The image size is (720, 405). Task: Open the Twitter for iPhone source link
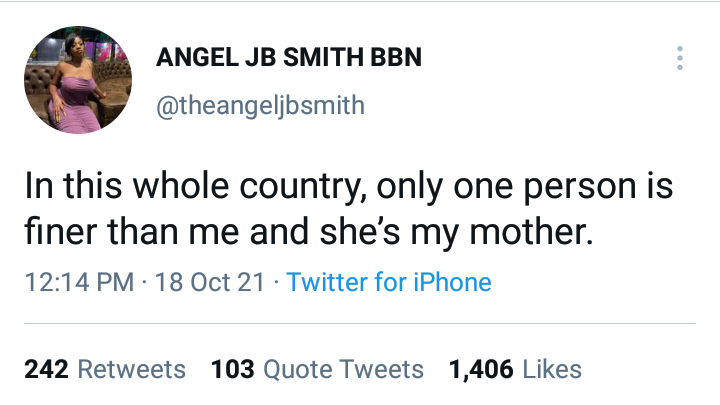point(389,282)
